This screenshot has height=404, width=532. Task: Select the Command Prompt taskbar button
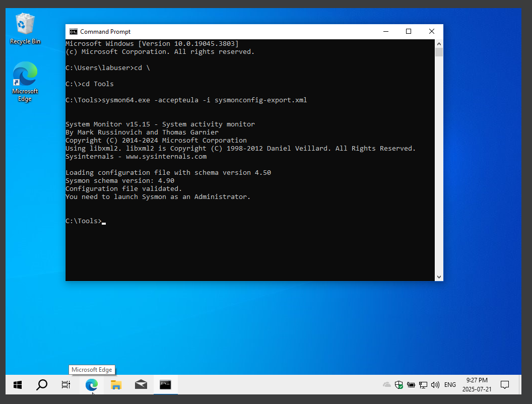[165, 385]
